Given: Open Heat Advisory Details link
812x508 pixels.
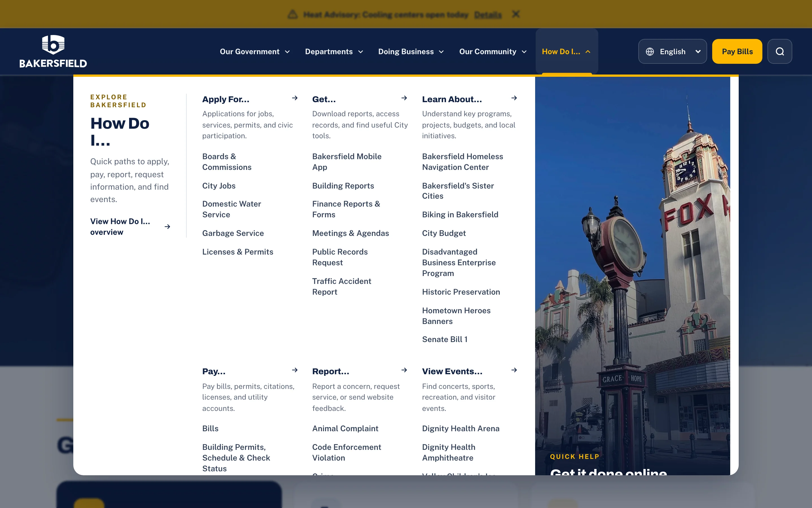Looking at the screenshot, I should (x=488, y=15).
